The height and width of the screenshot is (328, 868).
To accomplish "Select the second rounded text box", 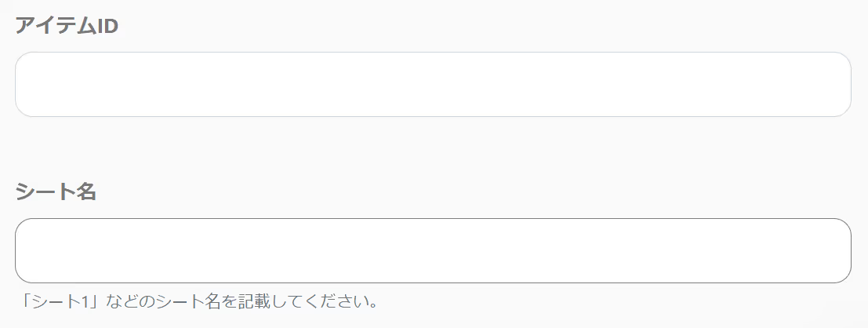I will tap(433, 250).
